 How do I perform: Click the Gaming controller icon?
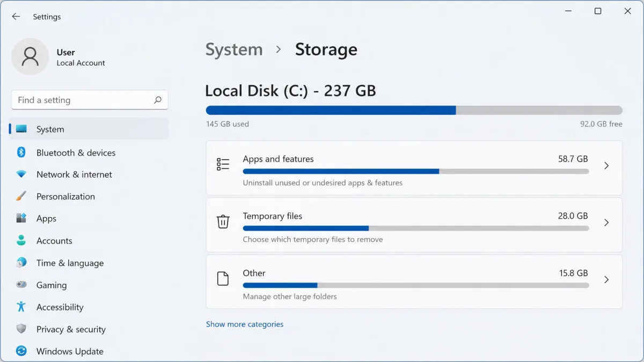click(21, 285)
